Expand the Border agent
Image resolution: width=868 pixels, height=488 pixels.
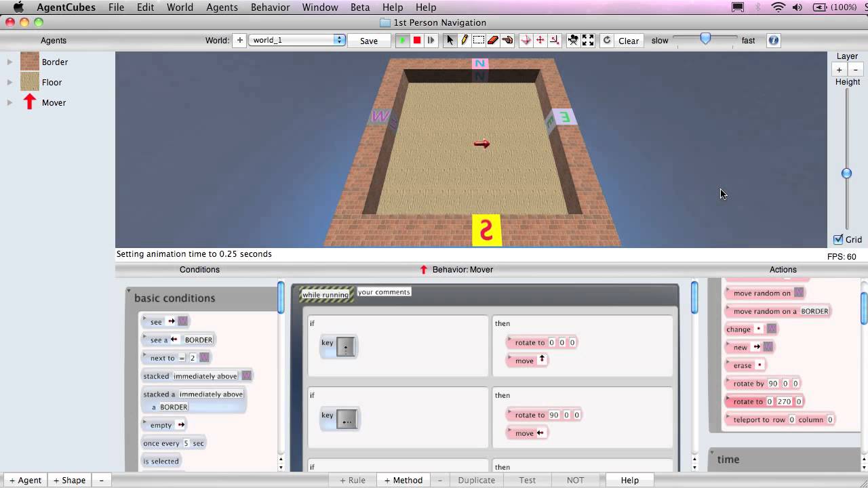point(9,62)
